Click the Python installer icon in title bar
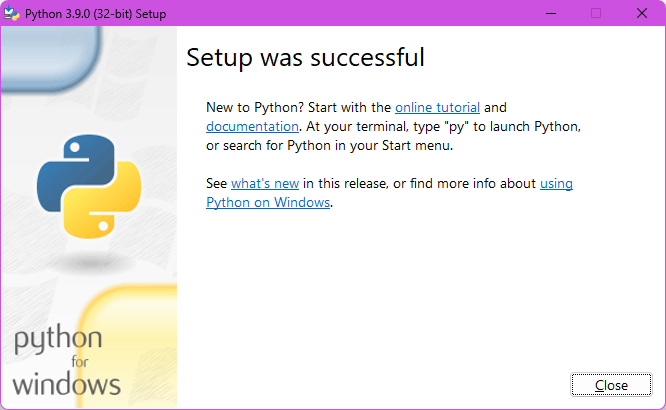Screen dimensions: 666x410 pyautogui.click(x=13, y=14)
